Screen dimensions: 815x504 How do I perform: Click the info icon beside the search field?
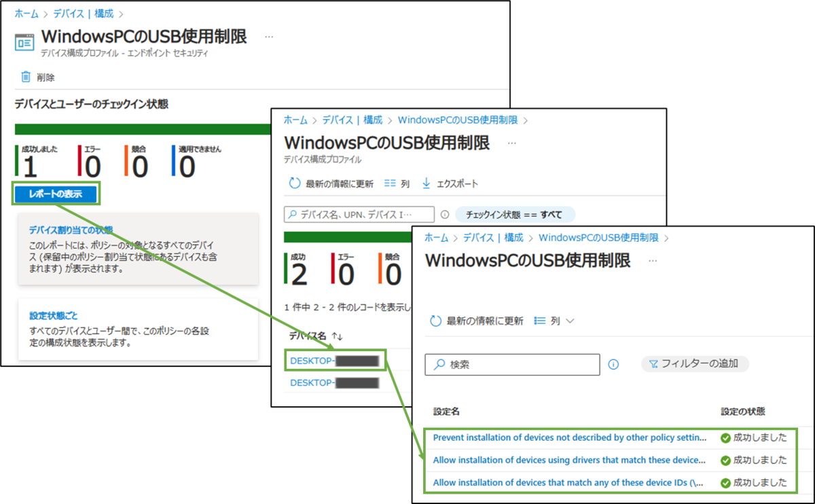tap(613, 365)
